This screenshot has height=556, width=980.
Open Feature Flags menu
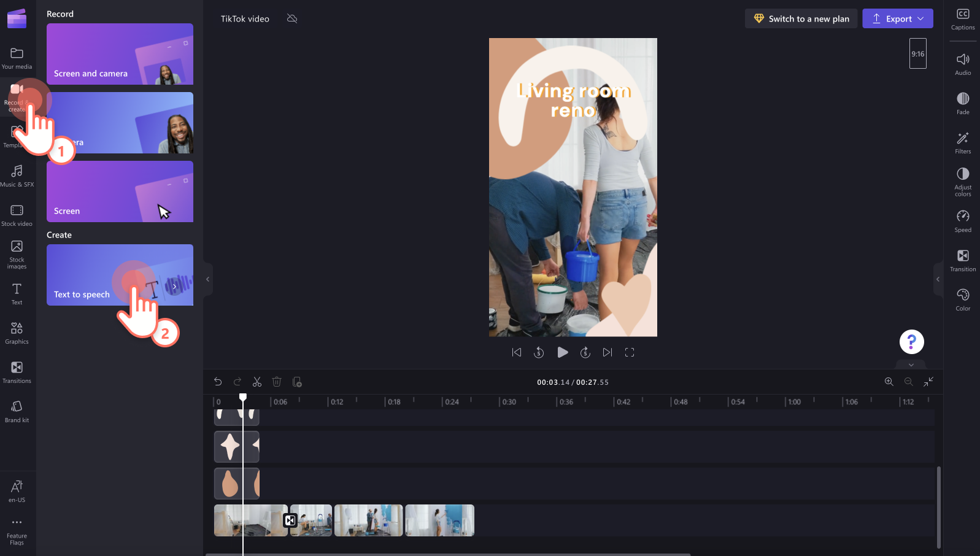point(17,531)
